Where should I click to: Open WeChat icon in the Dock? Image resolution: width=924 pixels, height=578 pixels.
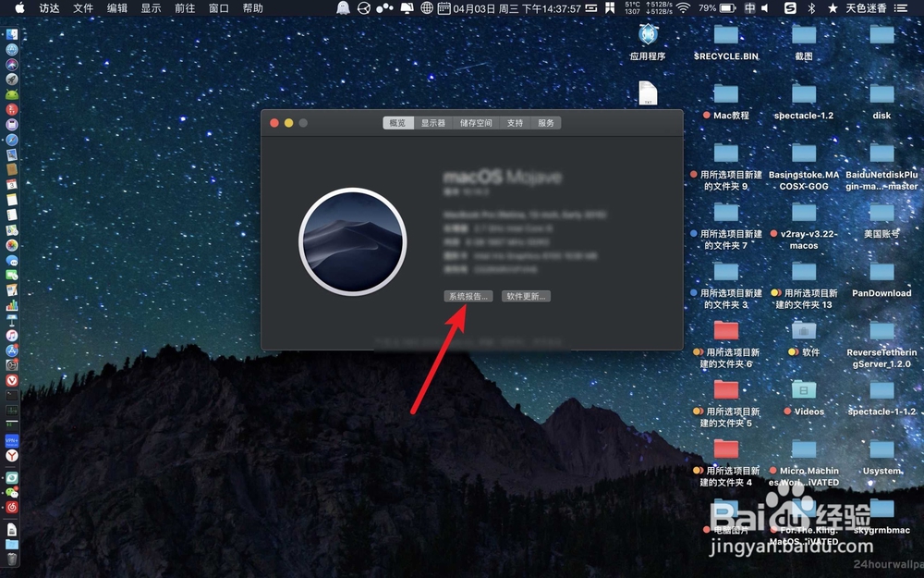point(12,493)
